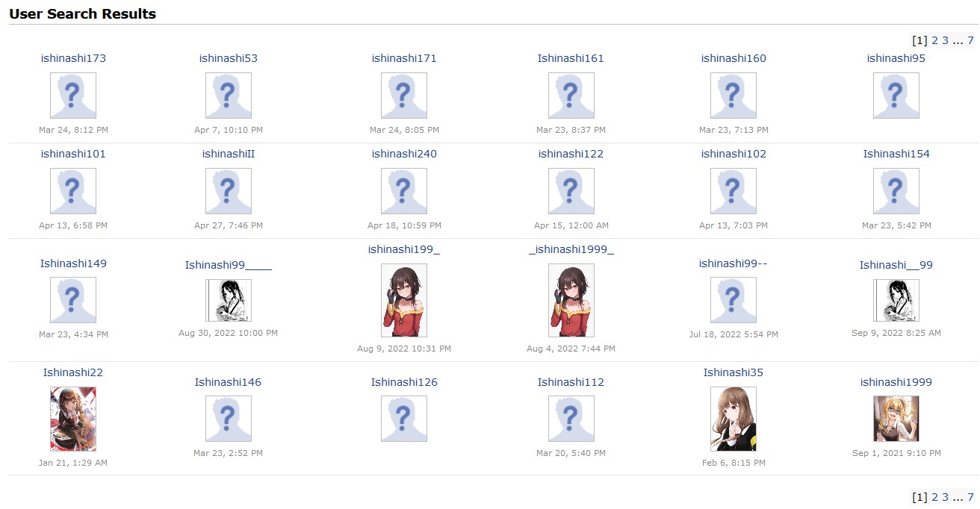Click Ishinashi112 placeholder avatar
This screenshot has width=980, height=509.
(x=571, y=419)
